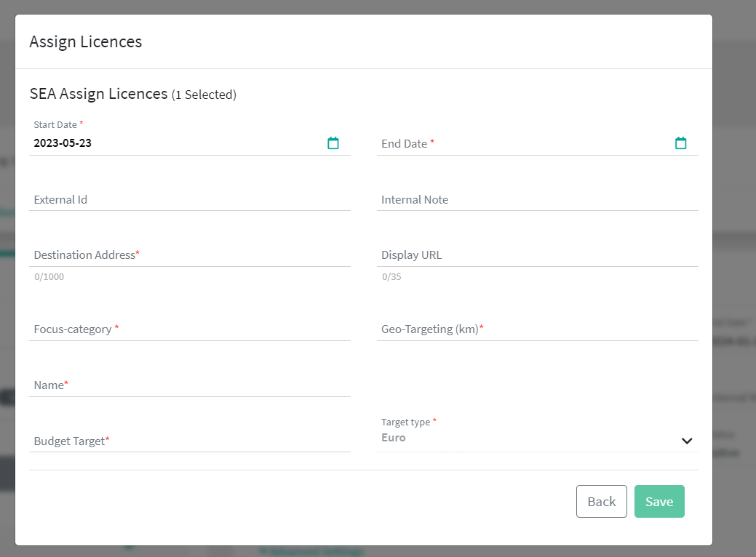The image size is (756, 557).
Task: Click the Start Date value 2023-05-23
Action: [x=63, y=143]
